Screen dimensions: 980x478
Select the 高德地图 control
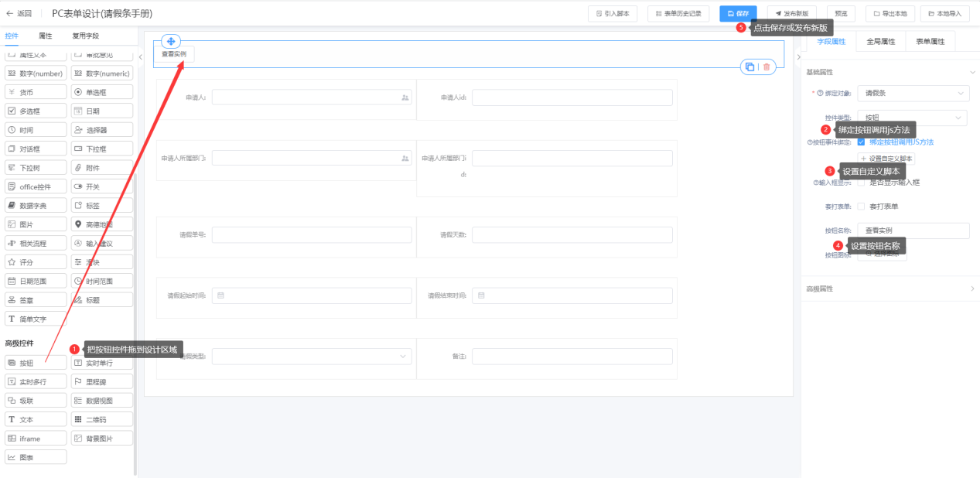102,224
